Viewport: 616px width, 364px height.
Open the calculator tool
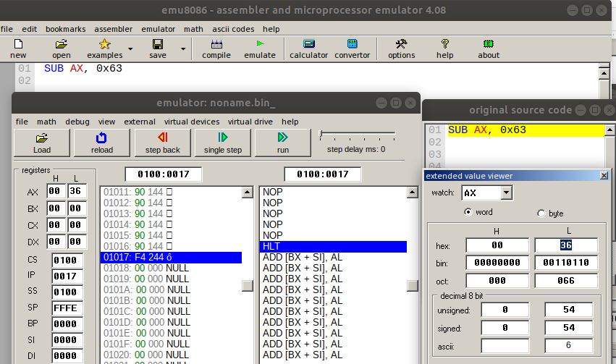click(309, 48)
